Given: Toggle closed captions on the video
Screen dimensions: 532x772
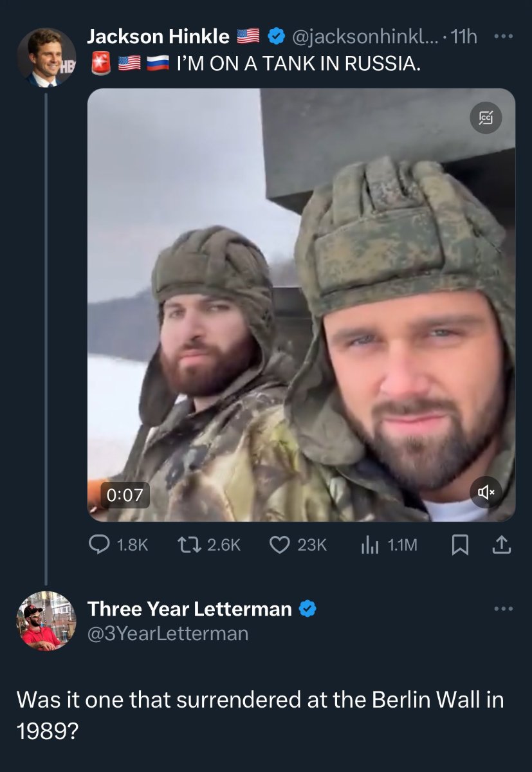Looking at the screenshot, I should point(486,118).
